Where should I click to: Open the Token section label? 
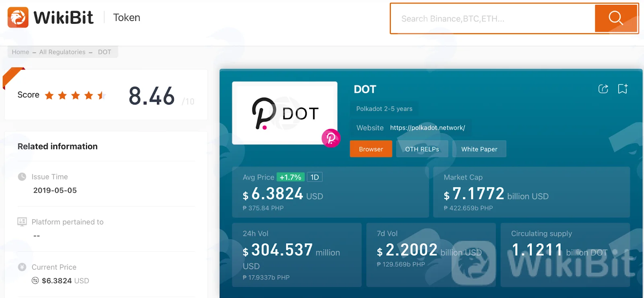[127, 18]
